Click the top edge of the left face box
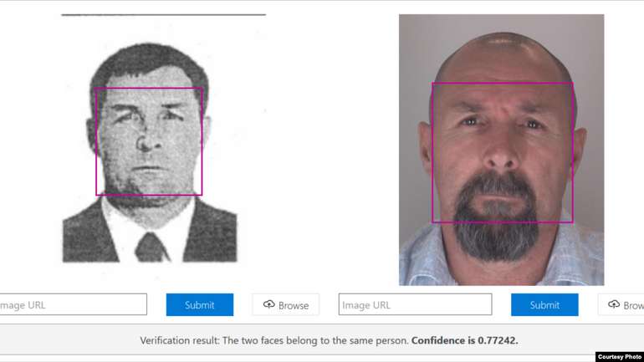This screenshot has width=644, height=362. pyautogui.click(x=149, y=88)
